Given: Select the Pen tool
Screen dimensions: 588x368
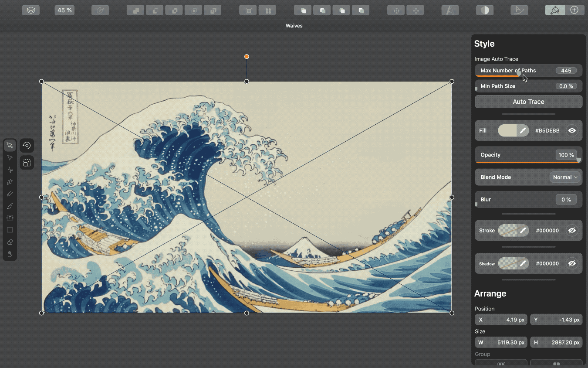Looking at the screenshot, I should (10, 182).
